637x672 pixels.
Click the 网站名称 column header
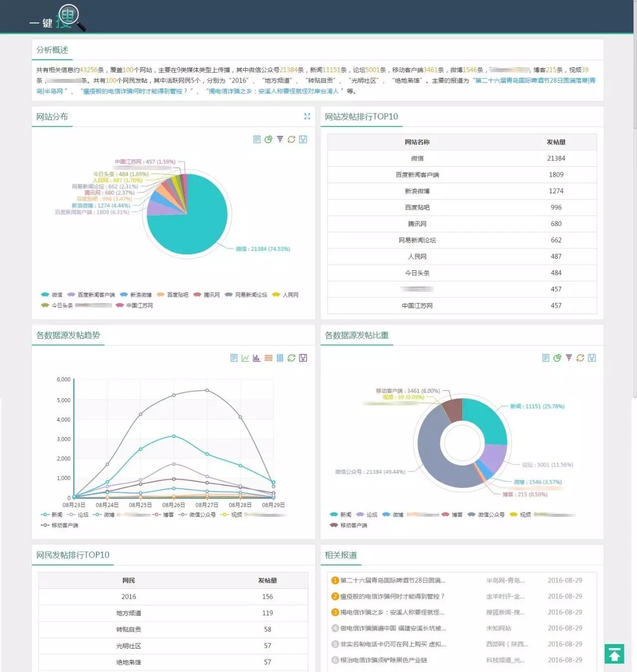[417, 142]
